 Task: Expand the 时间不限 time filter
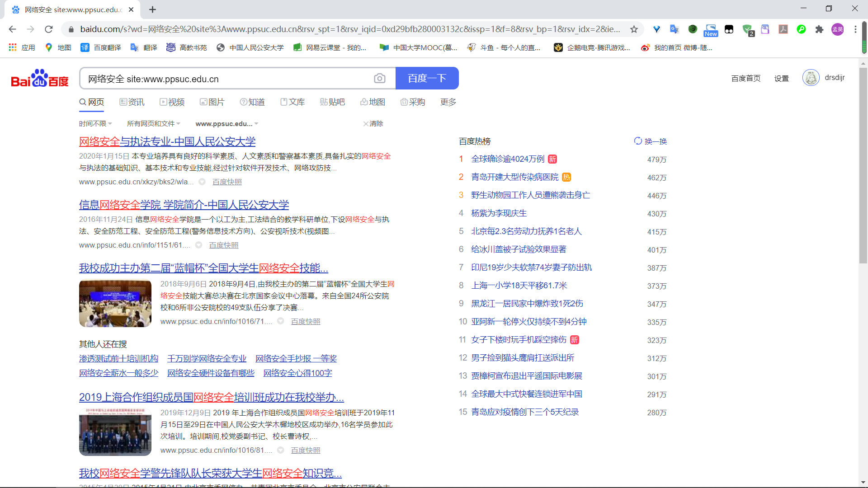95,124
